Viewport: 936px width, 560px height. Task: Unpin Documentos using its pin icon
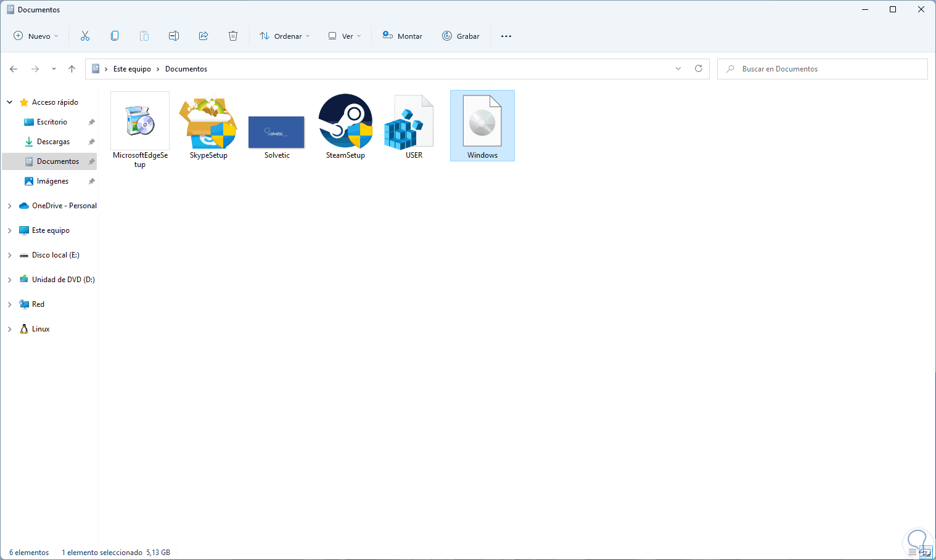[91, 161]
